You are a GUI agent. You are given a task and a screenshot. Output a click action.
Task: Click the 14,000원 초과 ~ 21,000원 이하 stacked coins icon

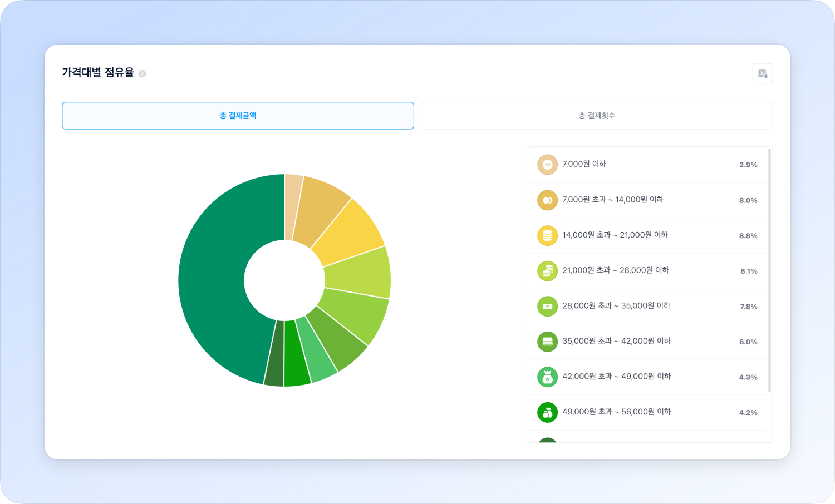click(547, 235)
